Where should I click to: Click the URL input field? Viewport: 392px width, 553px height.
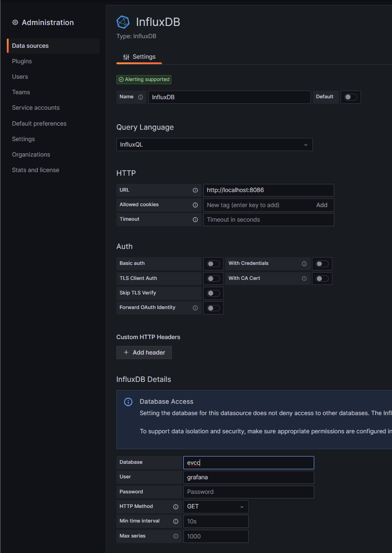pyautogui.click(x=269, y=190)
